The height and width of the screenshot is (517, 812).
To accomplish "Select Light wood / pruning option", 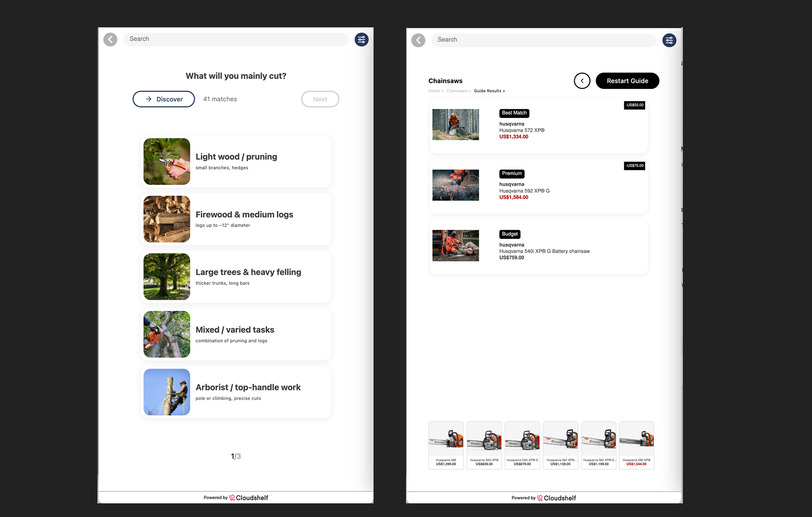I will coord(236,161).
